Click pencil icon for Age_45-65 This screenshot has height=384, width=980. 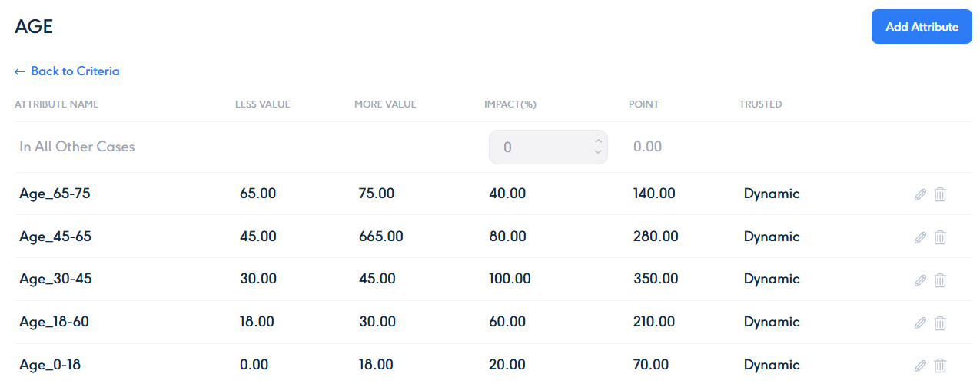[920, 237]
